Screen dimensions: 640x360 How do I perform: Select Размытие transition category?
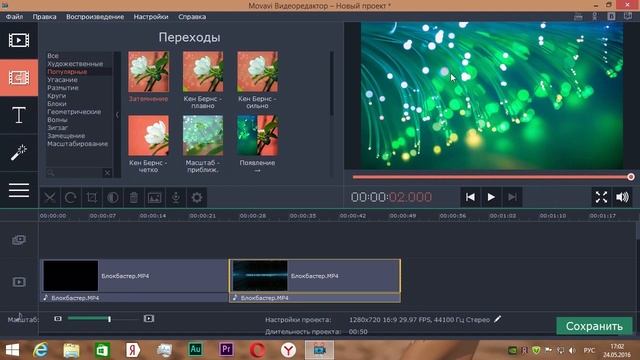[x=63, y=88]
